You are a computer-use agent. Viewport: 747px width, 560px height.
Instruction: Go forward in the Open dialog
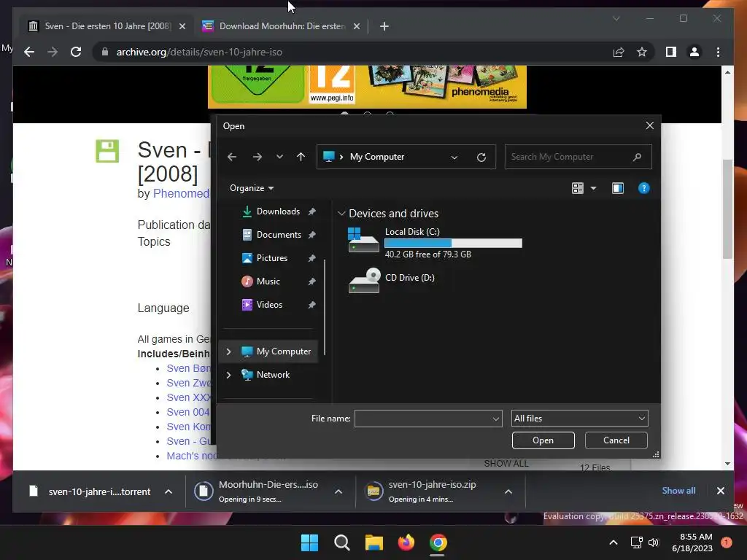(x=258, y=157)
